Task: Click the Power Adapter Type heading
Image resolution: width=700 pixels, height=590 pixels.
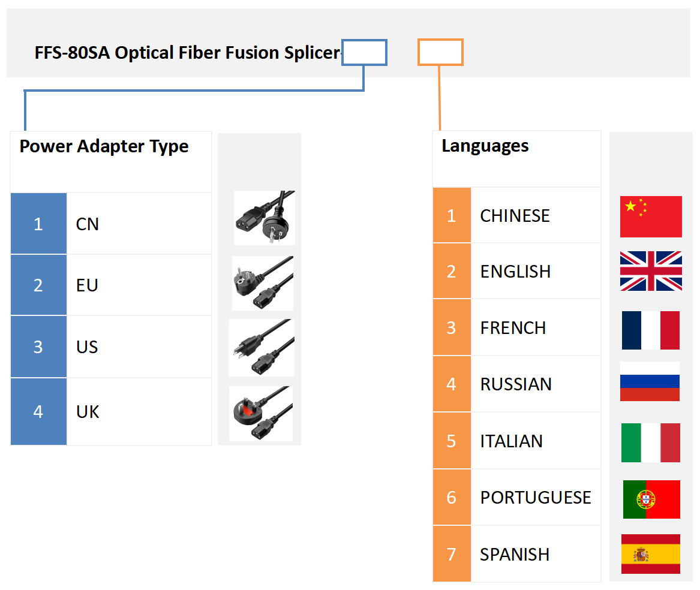Action: click(x=104, y=147)
